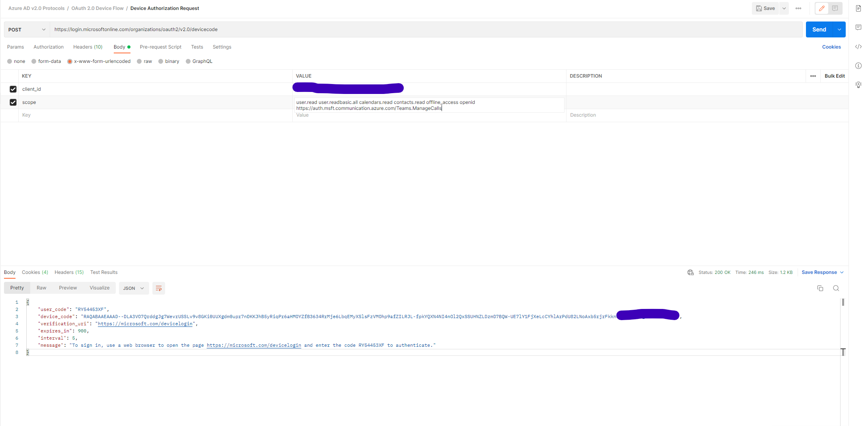Click the Device Authorization Request title
The width and height of the screenshot is (868, 426).
pos(165,8)
